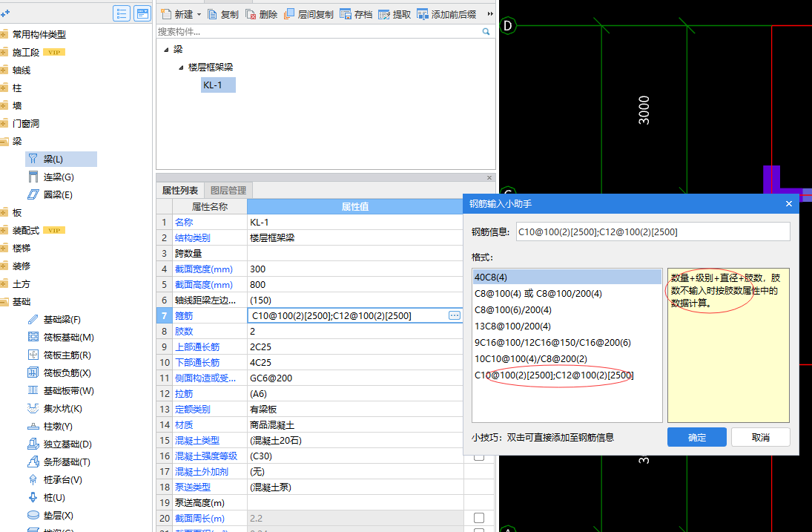Expand the 门窗洞 category
This screenshot has height=532, width=812.
pyautogui.click(x=4, y=123)
